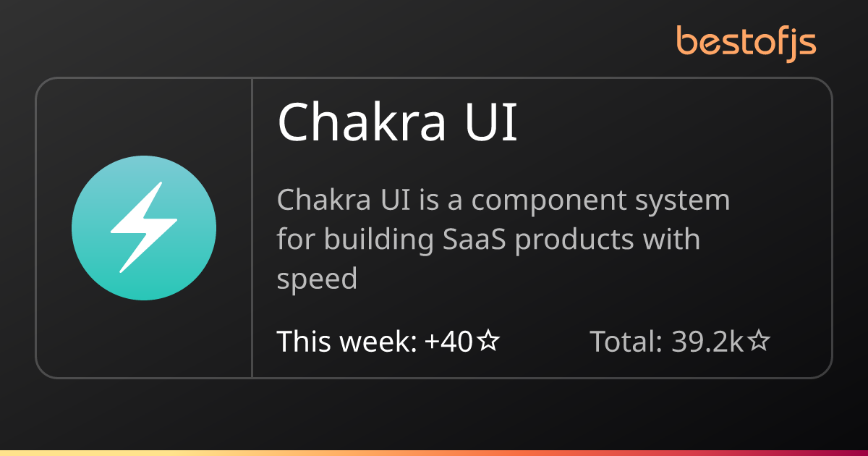Click the This week label
The image size is (868, 456).
(x=346, y=341)
